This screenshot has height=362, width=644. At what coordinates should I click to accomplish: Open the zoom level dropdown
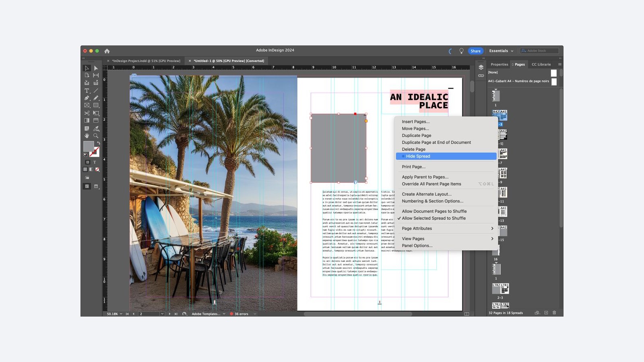(x=121, y=314)
